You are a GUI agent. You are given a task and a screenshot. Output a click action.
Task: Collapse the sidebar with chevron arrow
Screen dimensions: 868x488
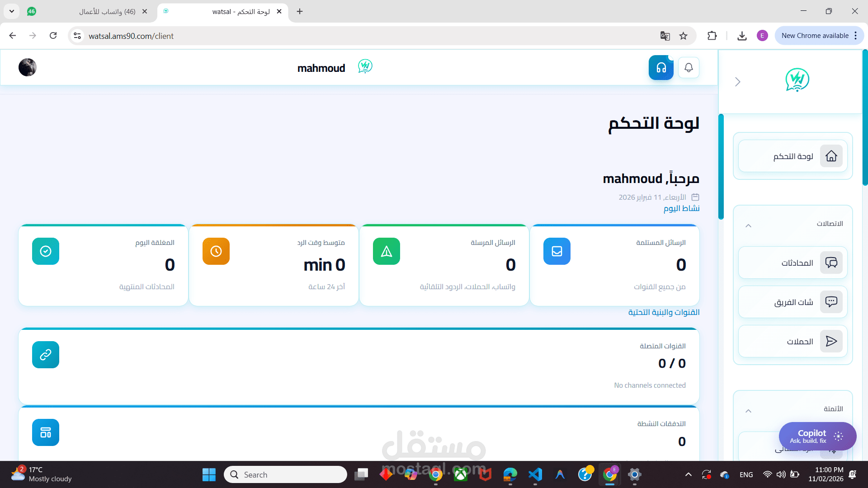point(737,82)
